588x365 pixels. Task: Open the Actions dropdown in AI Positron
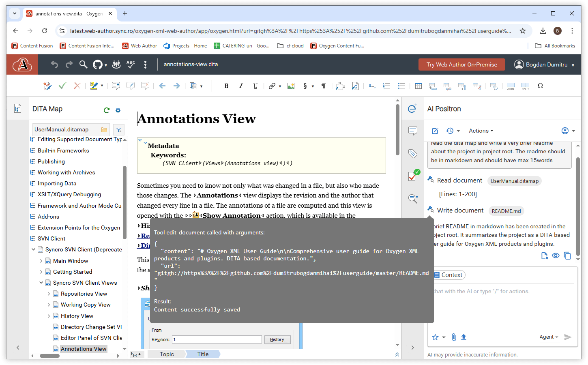(x=481, y=131)
